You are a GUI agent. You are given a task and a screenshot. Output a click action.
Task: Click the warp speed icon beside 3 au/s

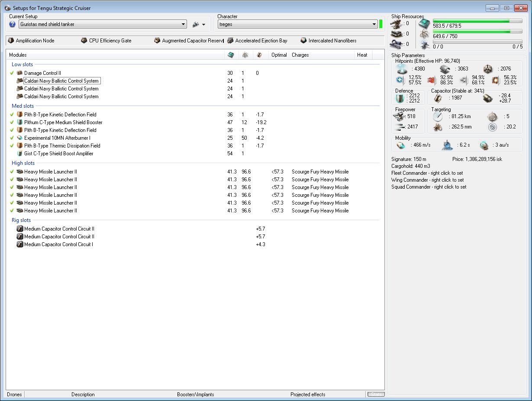484,145
